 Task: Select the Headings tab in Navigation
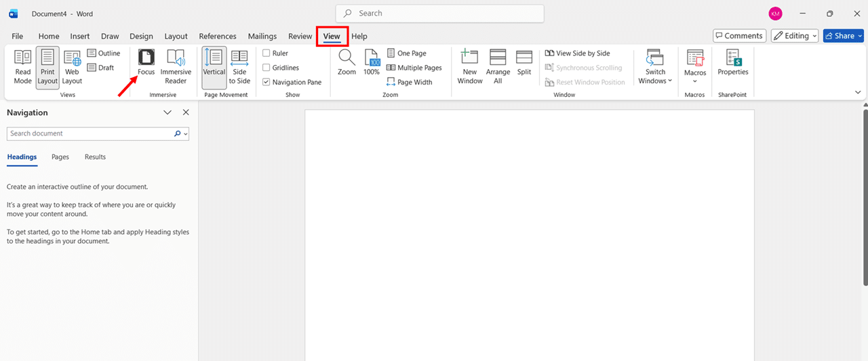(22, 157)
